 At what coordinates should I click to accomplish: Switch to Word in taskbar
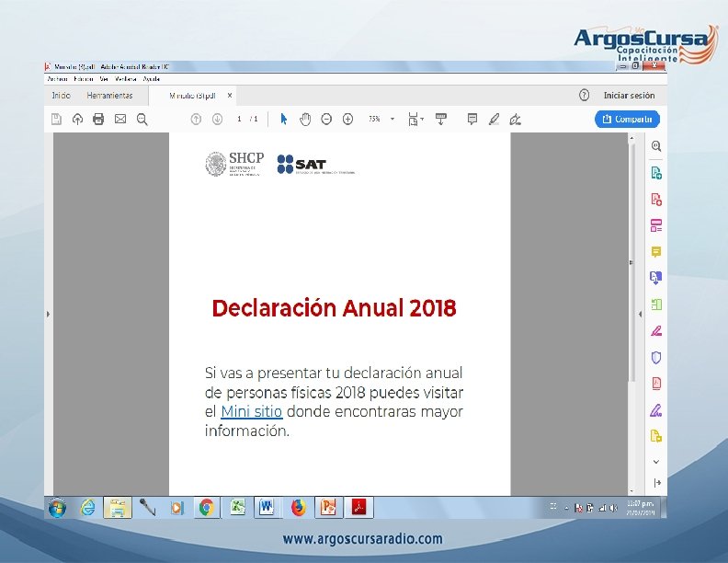[x=267, y=508]
